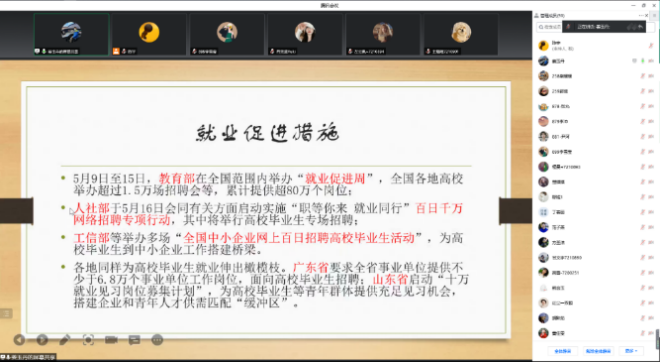Click Mute All button
The width and height of the screenshot is (660, 362).
click(x=562, y=350)
